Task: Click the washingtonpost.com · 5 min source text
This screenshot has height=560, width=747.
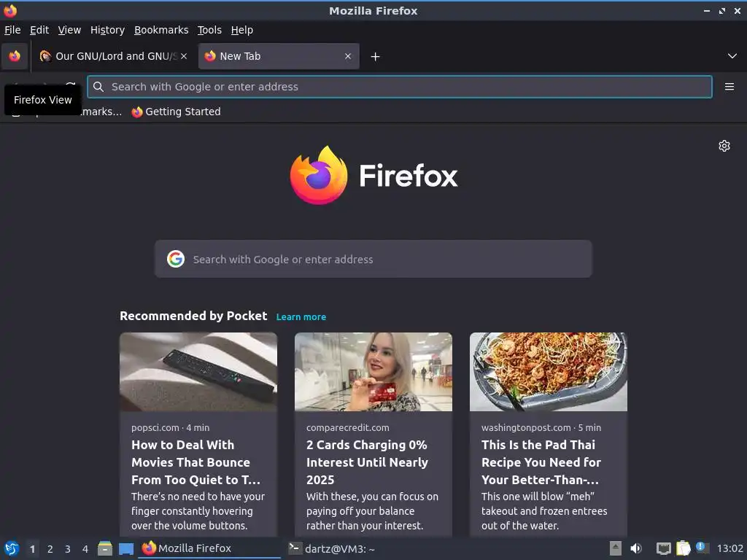Action: tap(541, 427)
